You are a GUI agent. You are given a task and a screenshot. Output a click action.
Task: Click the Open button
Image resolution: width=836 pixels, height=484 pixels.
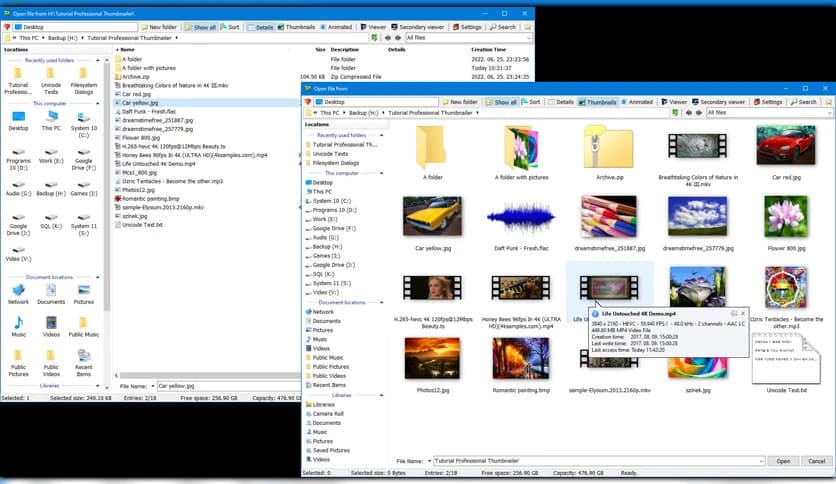point(783,461)
